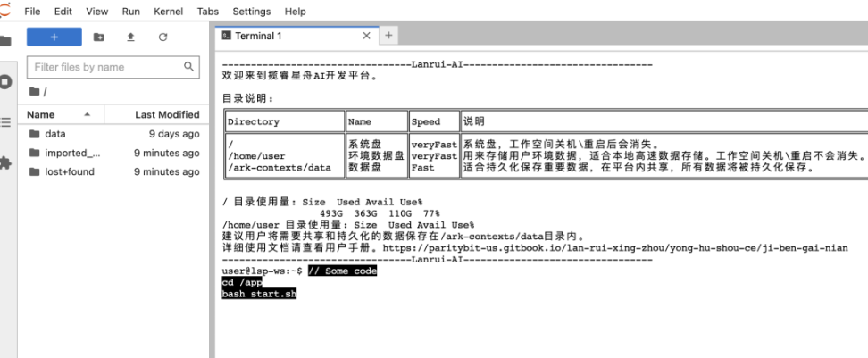Open the file browser sidebar icon
Viewport: 868px width, 358px height.
pos(6,41)
